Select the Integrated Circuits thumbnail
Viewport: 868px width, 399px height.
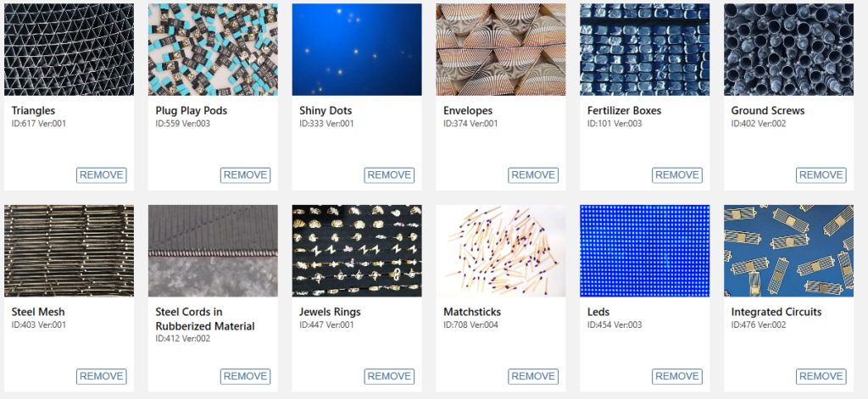click(x=789, y=252)
